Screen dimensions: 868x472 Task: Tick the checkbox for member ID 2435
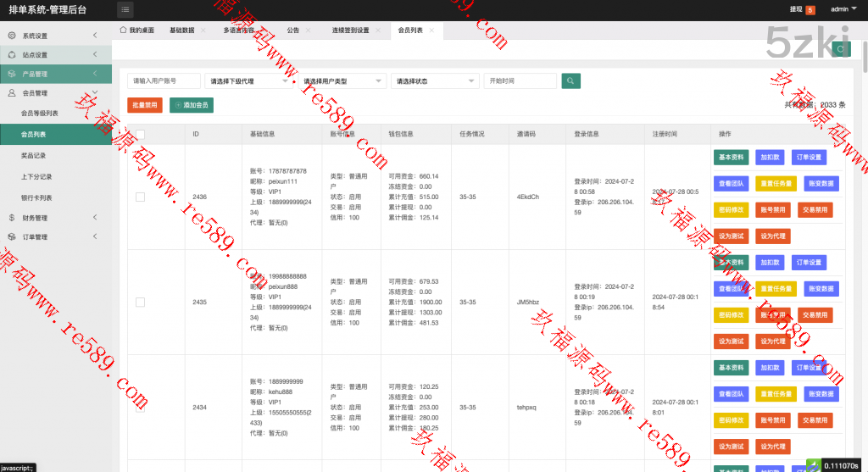pos(140,302)
